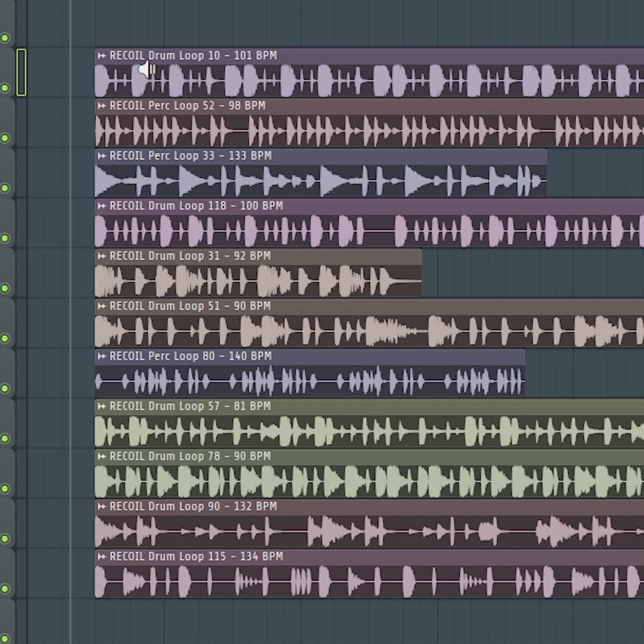
Task: Open clip menu icon of Drum Loop 90
Action: tap(102, 506)
